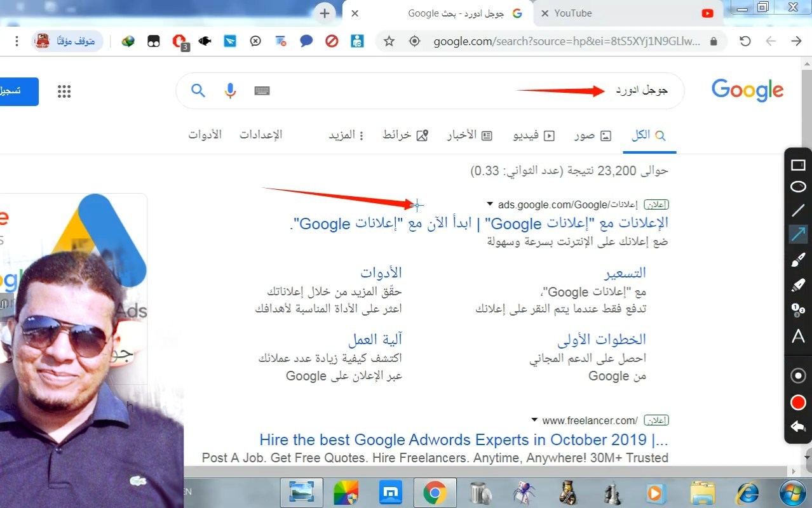The image size is (812, 508).
Task: Click the lock site info icon
Action: pos(714,41)
